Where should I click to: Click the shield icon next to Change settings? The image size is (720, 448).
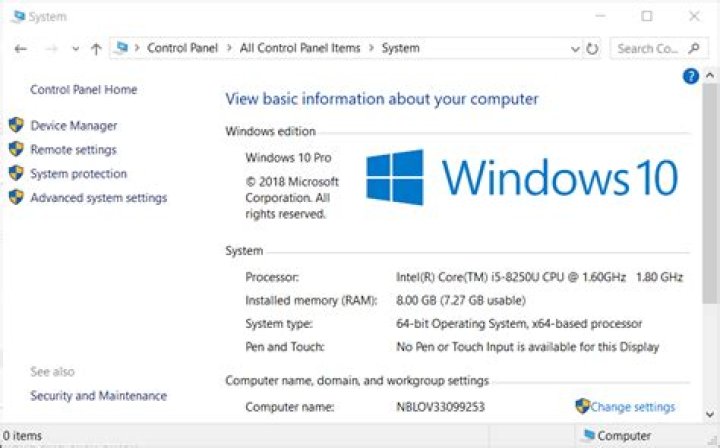[582, 406]
